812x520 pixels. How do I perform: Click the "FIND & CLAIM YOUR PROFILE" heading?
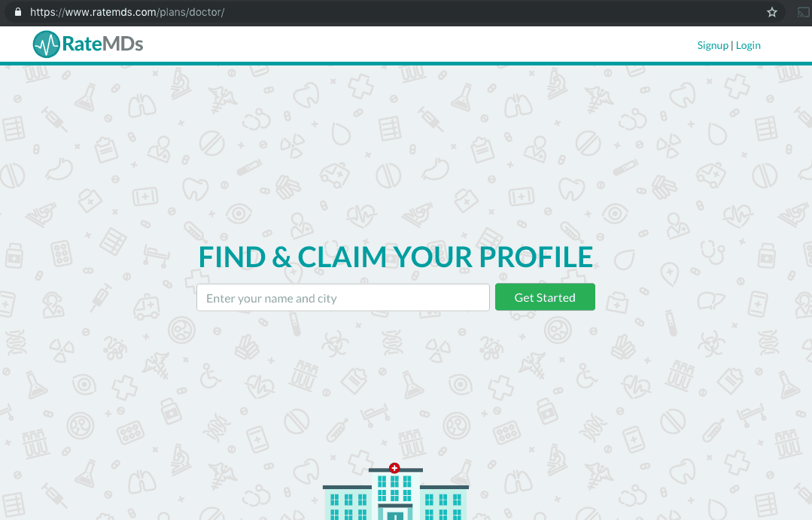pyautogui.click(x=396, y=257)
